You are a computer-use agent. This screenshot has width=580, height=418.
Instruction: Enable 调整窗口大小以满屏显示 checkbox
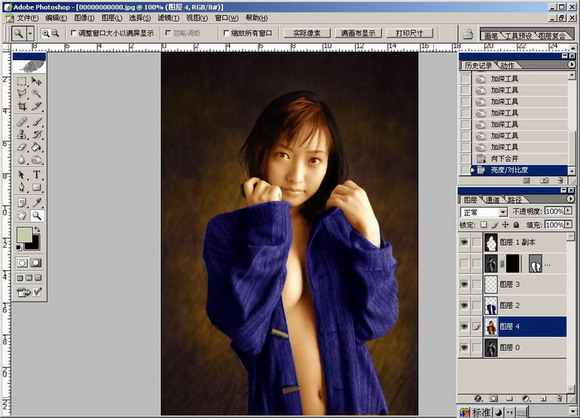tap(73, 33)
